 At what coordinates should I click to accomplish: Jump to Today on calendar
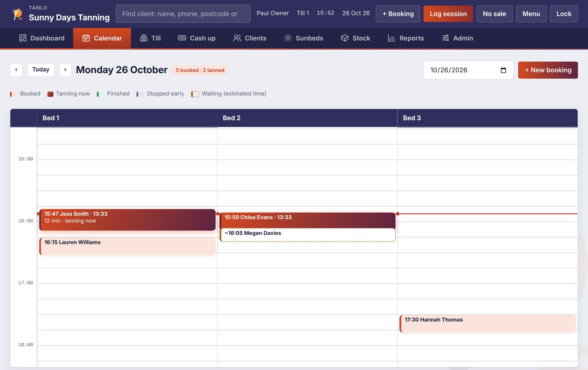pos(41,70)
